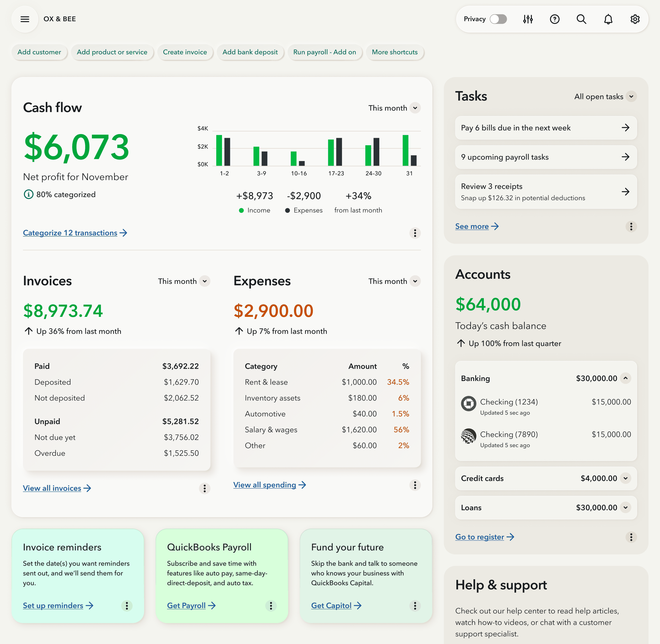660x644 pixels.
Task: Open search with magnifier icon
Action: (x=581, y=19)
